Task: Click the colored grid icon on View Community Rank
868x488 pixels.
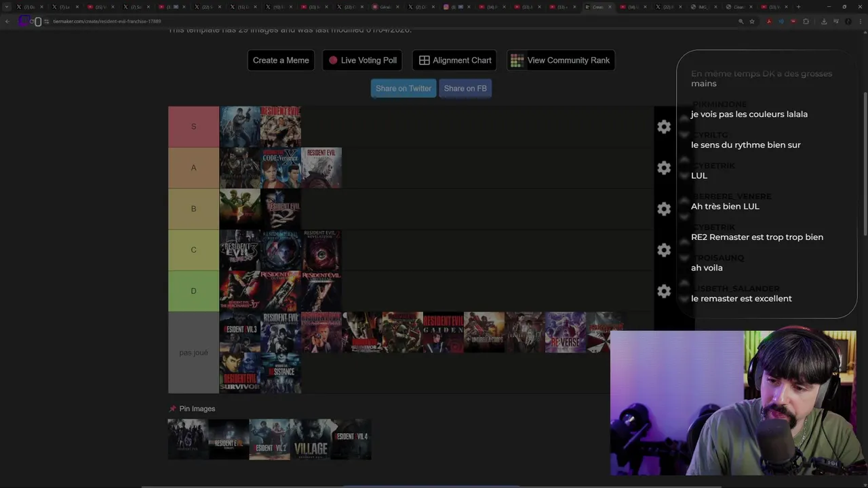Action: [x=517, y=60]
